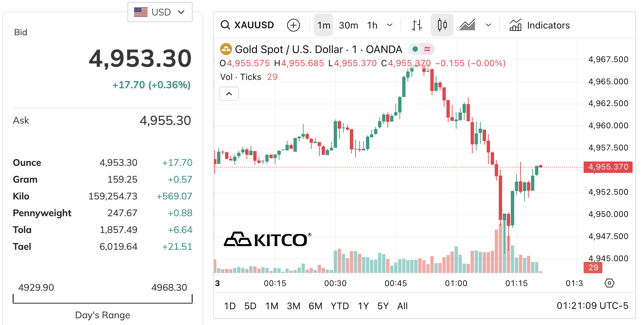Screen dimensions: 644x325
Task: Select the 1h interval tab
Action: coord(372,25)
